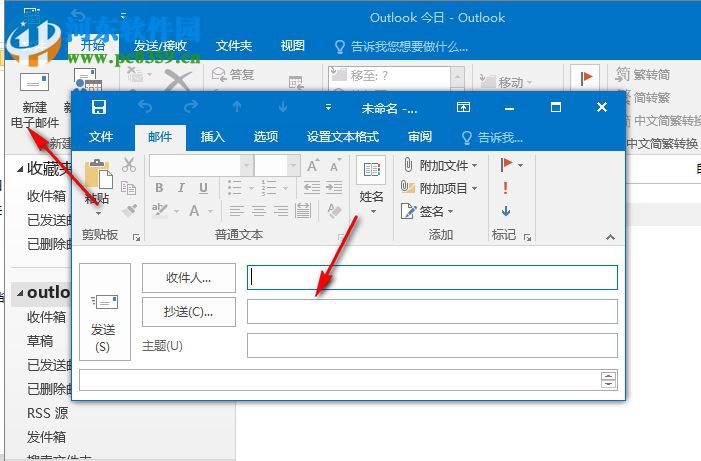Click the ribbon display options icon

(463, 107)
